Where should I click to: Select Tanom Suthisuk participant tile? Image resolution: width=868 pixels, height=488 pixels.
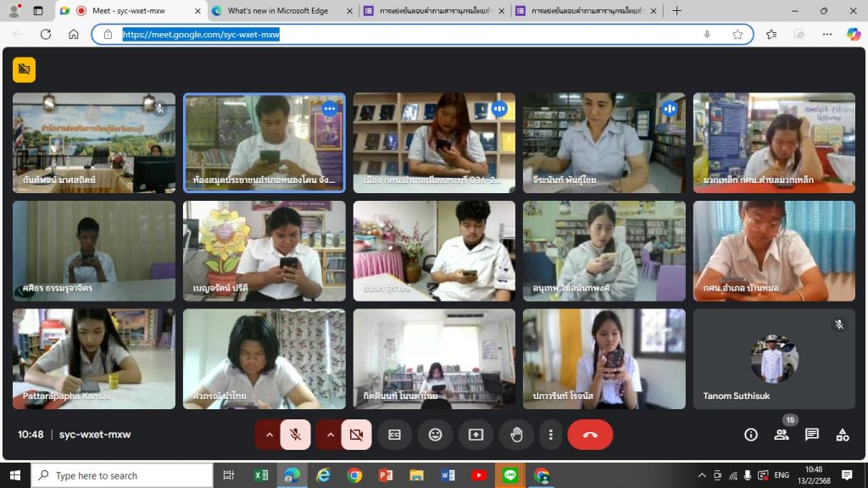click(773, 358)
